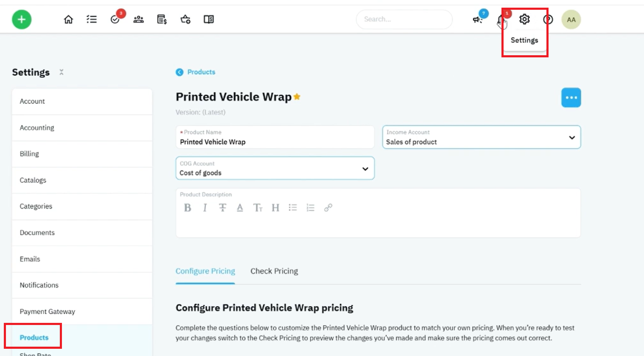Expand the COG Account dropdown
This screenshot has width=644, height=356.
(275, 168)
